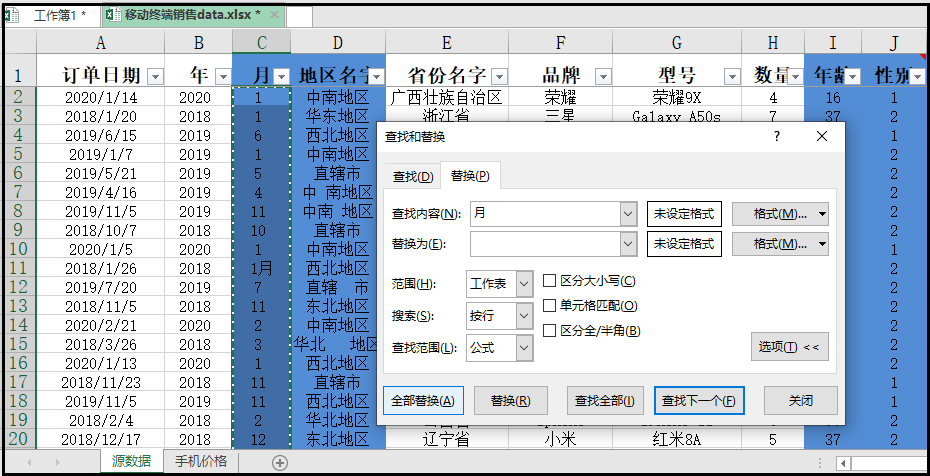Click into 查找内容 input field
The image size is (930, 476).
tap(546, 213)
